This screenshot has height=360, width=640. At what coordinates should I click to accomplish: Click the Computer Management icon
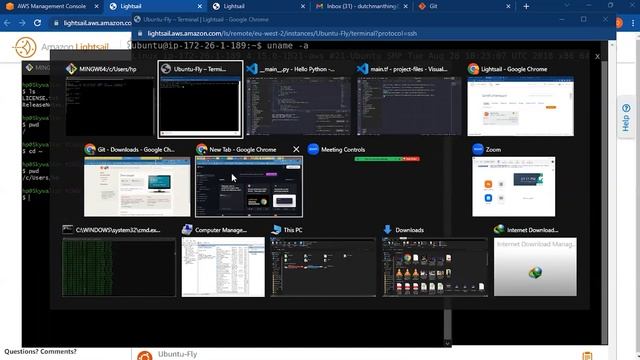tap(187, 230)
